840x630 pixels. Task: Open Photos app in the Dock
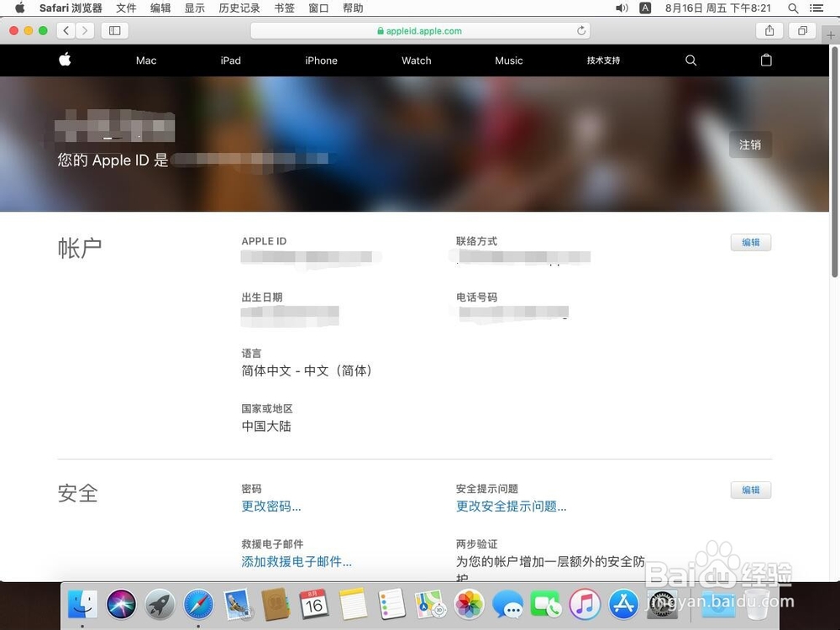click(469, 604)
